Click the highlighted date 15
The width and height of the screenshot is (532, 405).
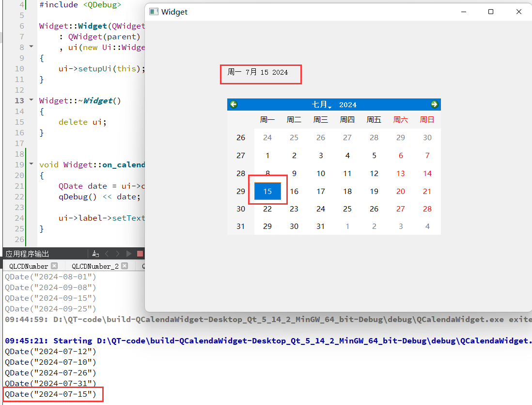point(267,191)
